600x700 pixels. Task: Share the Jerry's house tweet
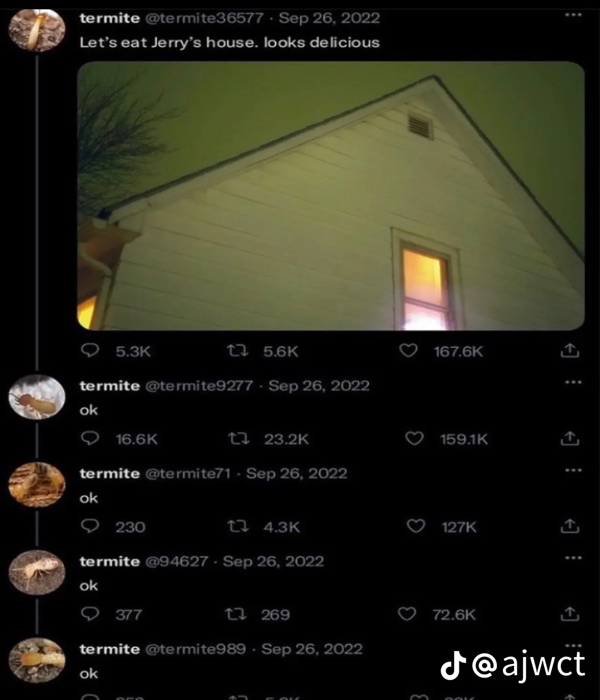point(570,350)
